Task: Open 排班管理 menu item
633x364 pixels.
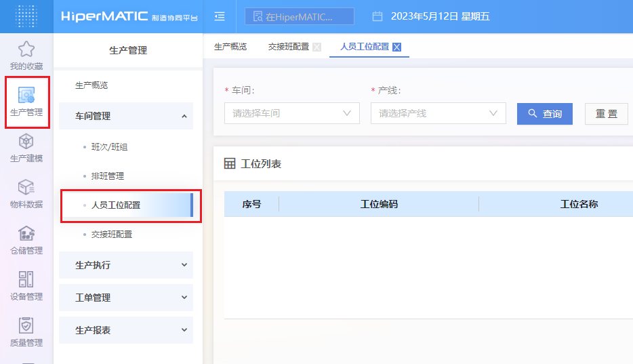Action: pyautogui.click(x=107, y=176)
